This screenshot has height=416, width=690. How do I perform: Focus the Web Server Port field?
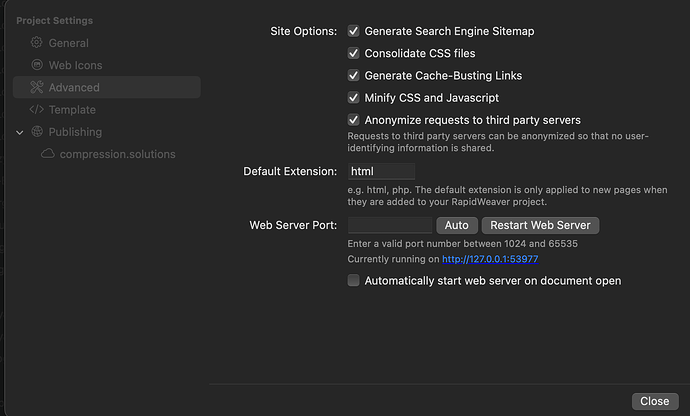pyautogui.click(x=389, y=225)
